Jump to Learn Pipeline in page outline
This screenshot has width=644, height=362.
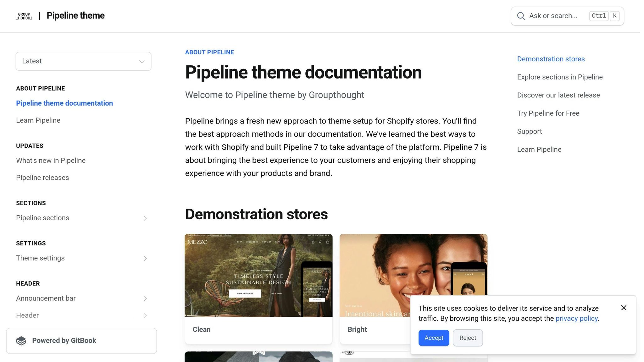point(539,150)
